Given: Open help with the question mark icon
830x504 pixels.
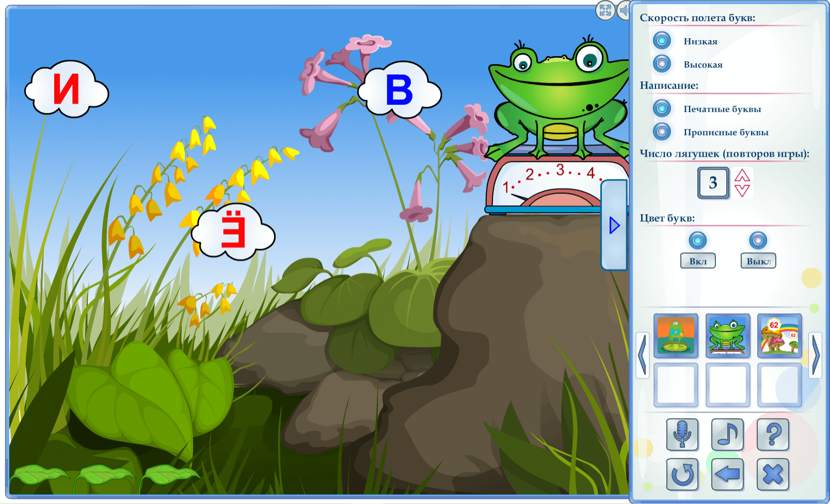Looking at the screenshot, I should coord(773,434).
